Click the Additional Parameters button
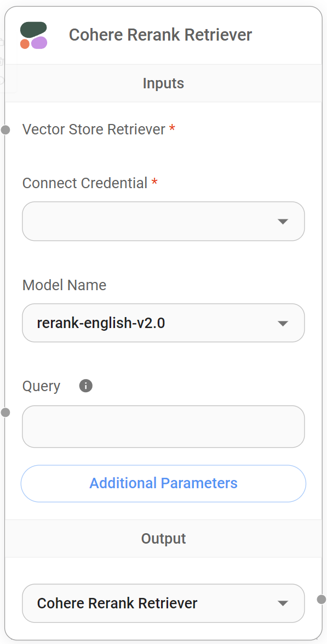 click(x=163, y=483)
